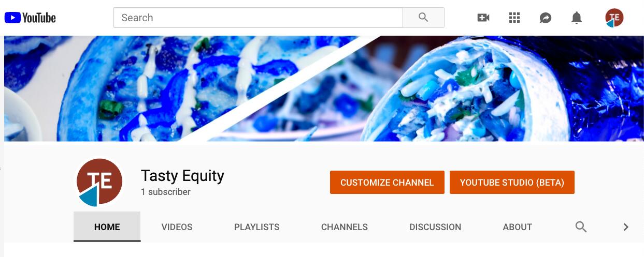Switch to the VIDEOS tab
Screen dimensions: 644x257
coord(177,226)
